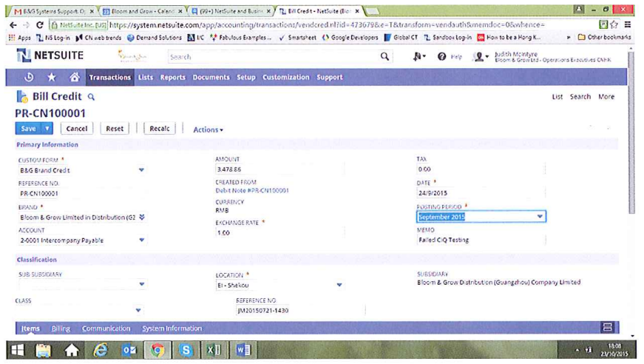Switch to the Bloom and Grow Calendar browser tab

142,11
